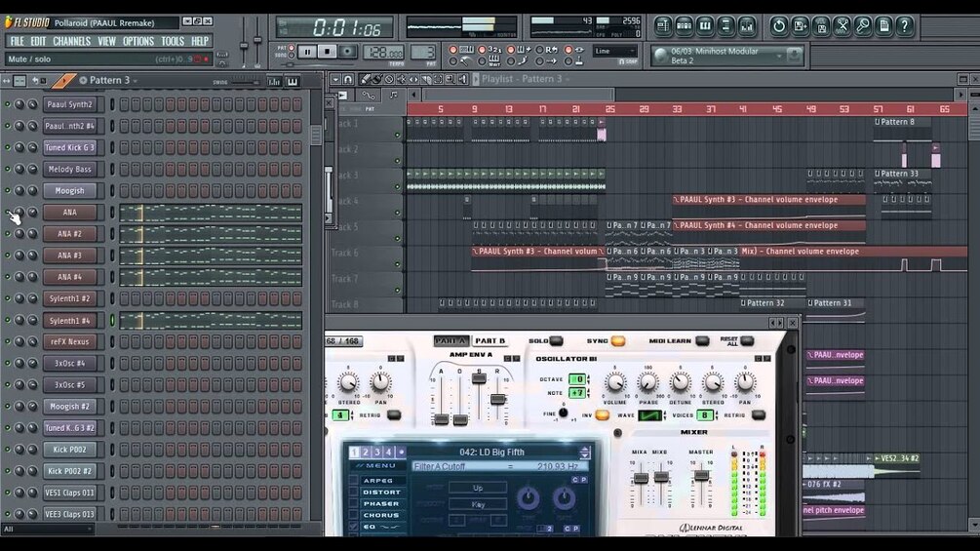Select the paint brush tool in playlist
This screenshot has width=980, height=551.
376,79
